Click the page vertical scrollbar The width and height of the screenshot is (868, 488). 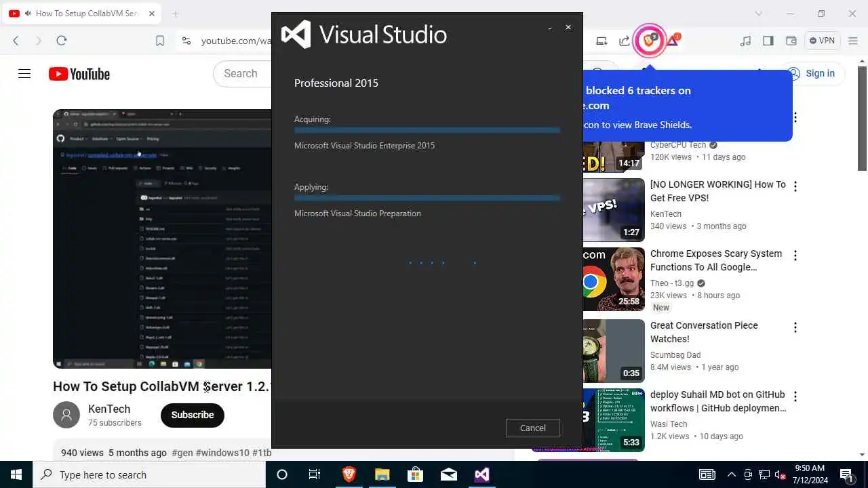(862, 119)
